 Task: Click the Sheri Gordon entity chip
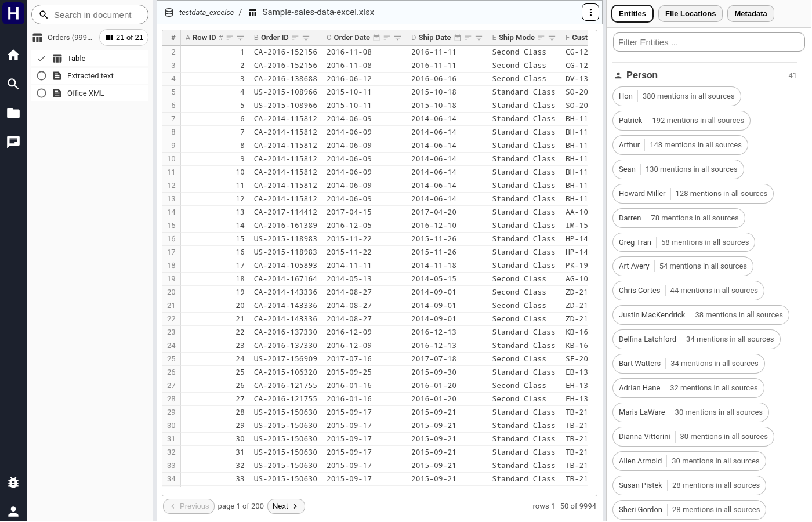tap(689, 510)
